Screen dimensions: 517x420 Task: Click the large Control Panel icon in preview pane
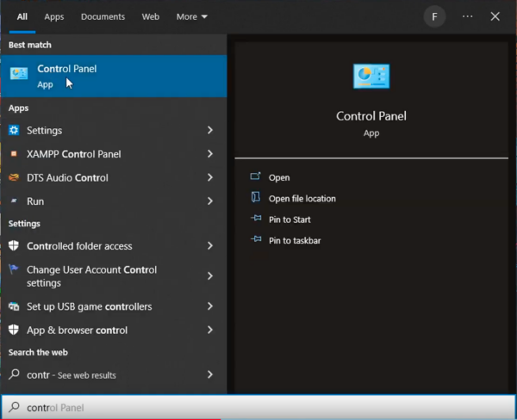pyautogui.click(x=371, y=77)
